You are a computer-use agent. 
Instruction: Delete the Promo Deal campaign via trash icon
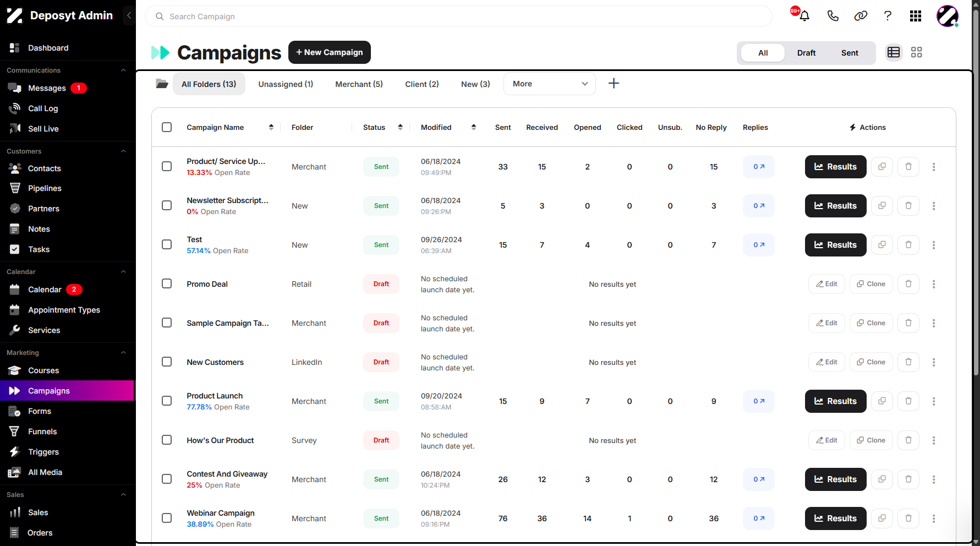pyautogui.click(x=908, y=284)
